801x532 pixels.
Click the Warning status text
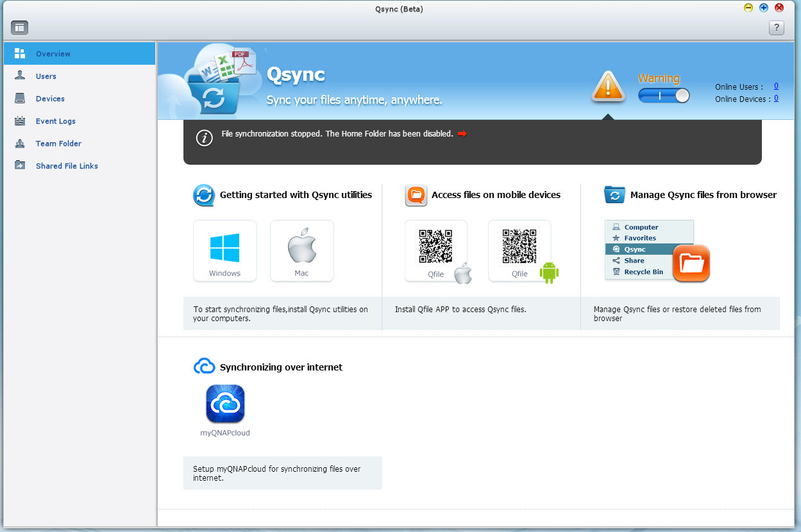659,78
